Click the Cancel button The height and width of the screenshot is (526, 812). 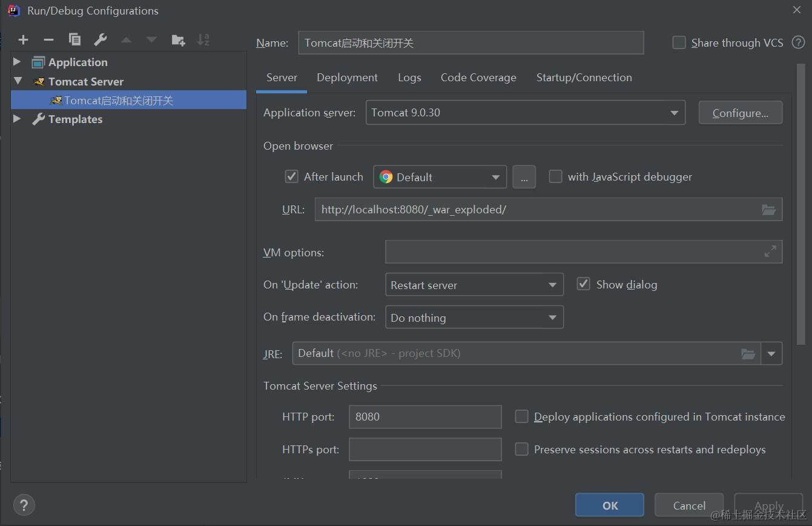tap(689, 505)
